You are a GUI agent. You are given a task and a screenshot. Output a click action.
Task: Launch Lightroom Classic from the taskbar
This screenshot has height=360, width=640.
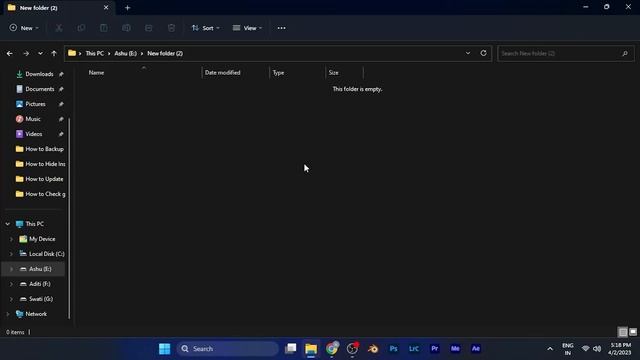coord(414,349)
